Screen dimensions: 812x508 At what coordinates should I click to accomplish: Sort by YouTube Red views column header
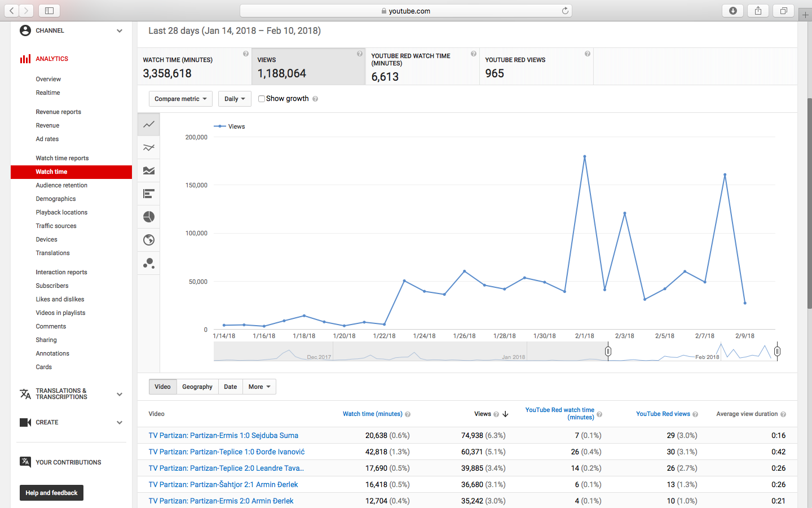click(x=663, y=414)
